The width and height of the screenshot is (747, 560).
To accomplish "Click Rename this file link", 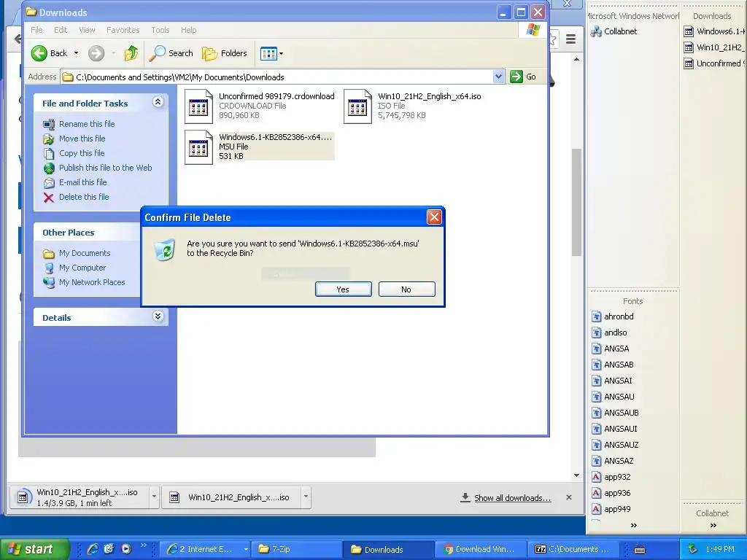I will pos(87,124).
